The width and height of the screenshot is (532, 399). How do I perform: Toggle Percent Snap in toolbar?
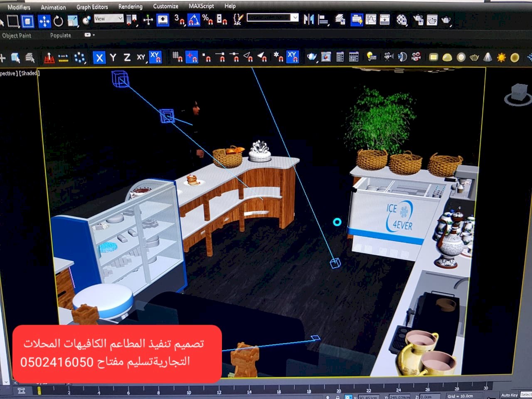(x=207, y=20)
